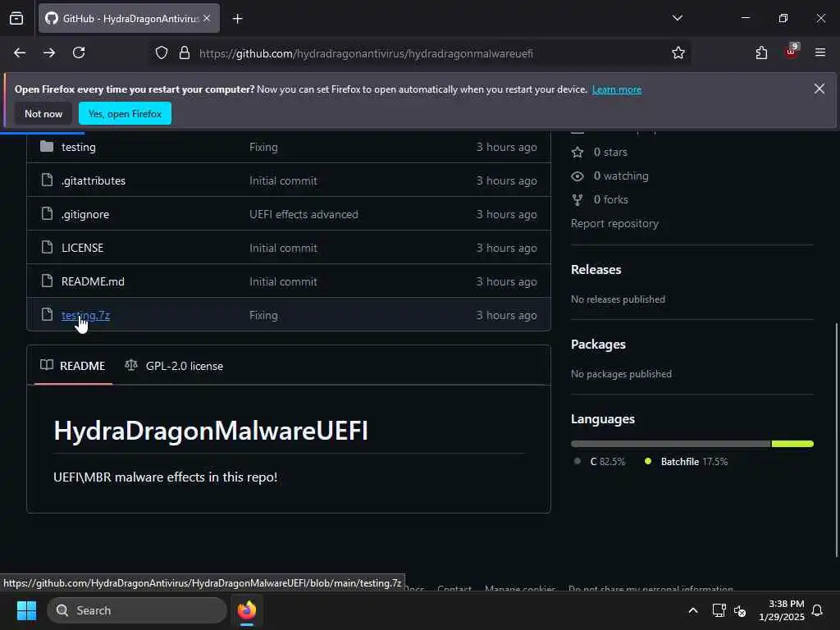Click file icon beside testing.7z
The image size is (840, 630).
(47, 314)
